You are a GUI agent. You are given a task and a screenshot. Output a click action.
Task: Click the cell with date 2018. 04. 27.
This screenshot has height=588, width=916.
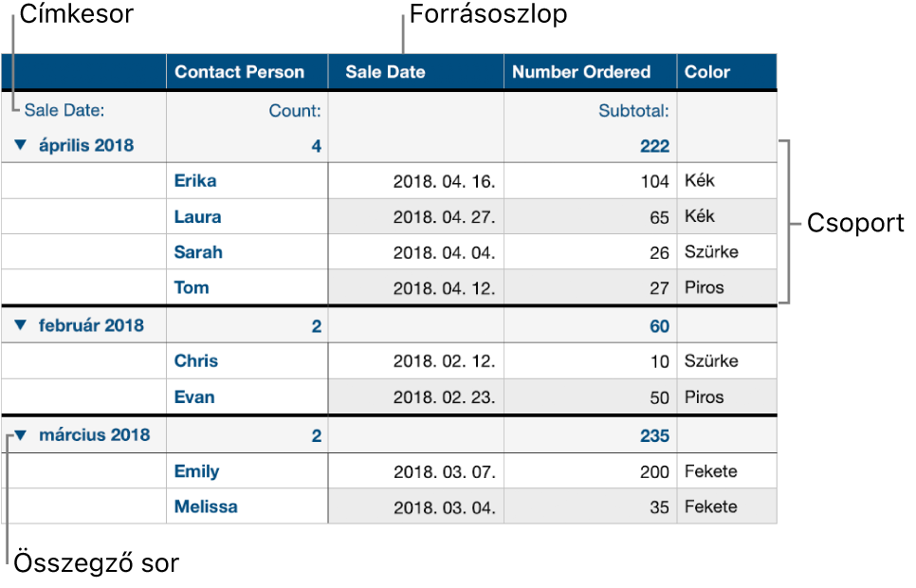pyautogui.click(x=416, y=217)
